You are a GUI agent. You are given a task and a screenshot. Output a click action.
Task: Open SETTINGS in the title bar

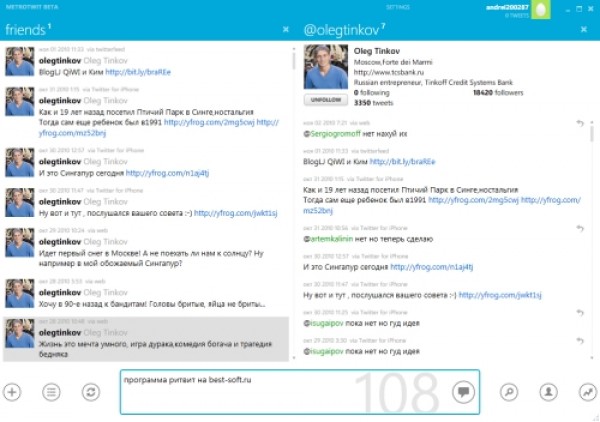click(398, 7)
